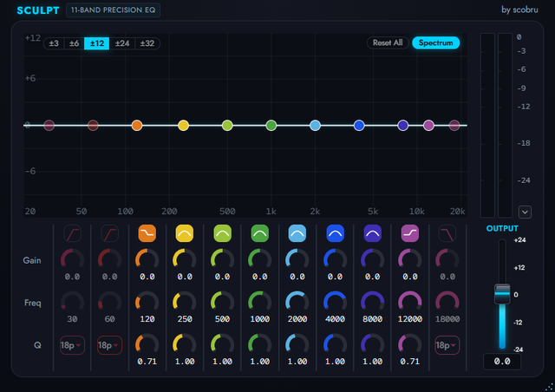Screen dimensions: 555x392
Task: Click the light blue 2000 Hz bell icon
Action: pyautogui.click(x=297, y=233)
